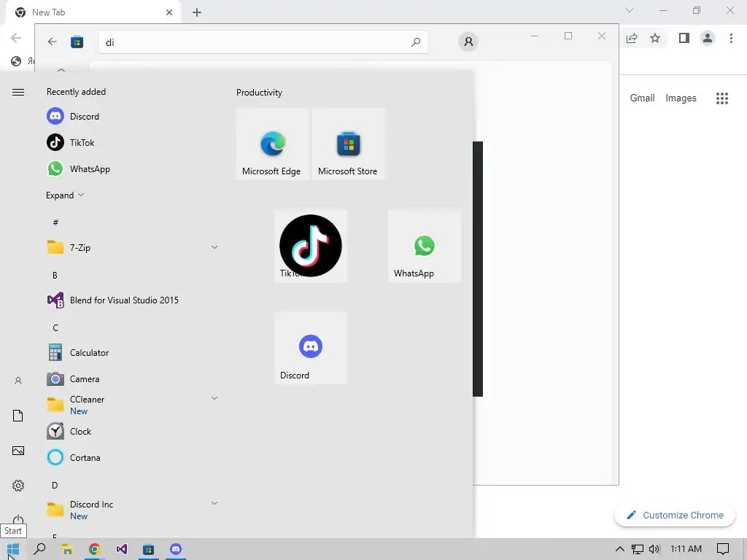The image size is (747, 560).
Task: Expand the Discord Inc folder chevron
Action: [214, 503]
